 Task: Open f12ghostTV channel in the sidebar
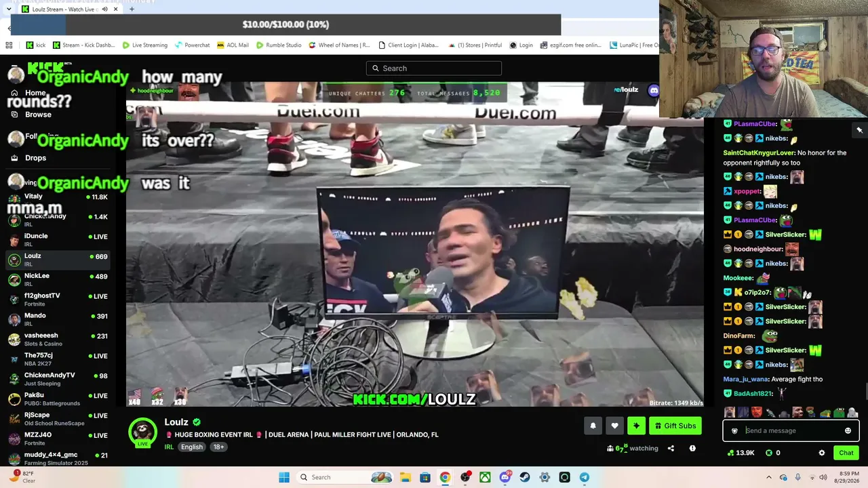pyautogui.click(x=58, y=299)
